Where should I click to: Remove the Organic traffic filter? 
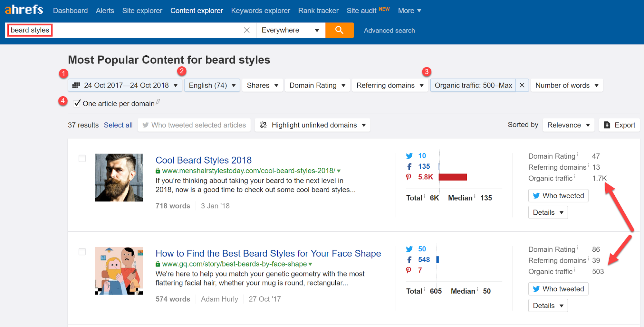(x=522, y=85)
